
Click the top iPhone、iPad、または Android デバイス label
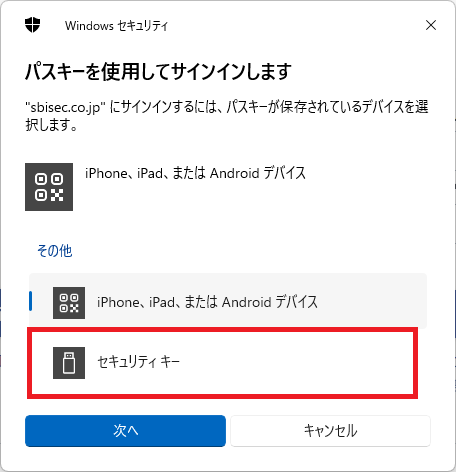pyautogui.click(x=195, y=173)
